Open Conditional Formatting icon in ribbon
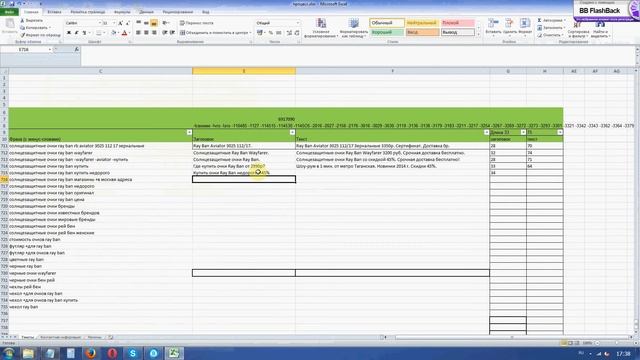The image size is (640, 360). click(x=321, y=23)
